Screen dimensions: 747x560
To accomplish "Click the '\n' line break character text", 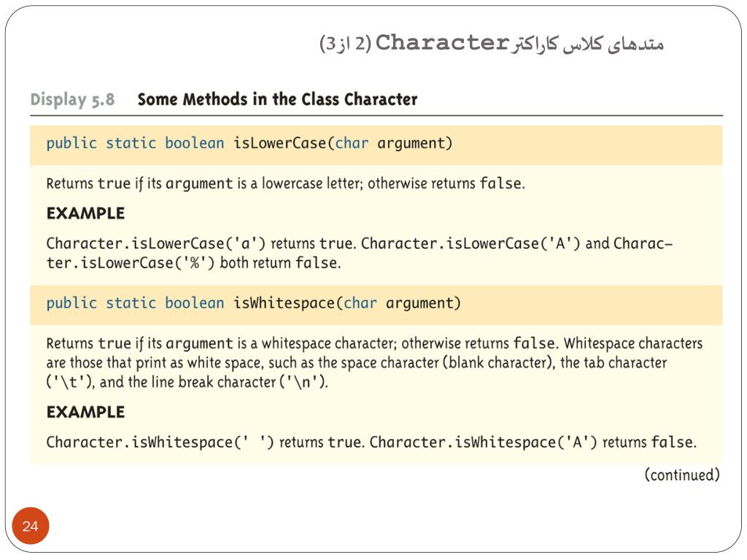I will 302,382.
